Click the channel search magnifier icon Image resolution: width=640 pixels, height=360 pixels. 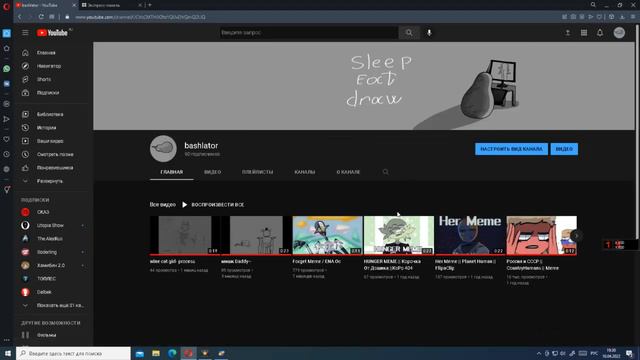point(386,172)
